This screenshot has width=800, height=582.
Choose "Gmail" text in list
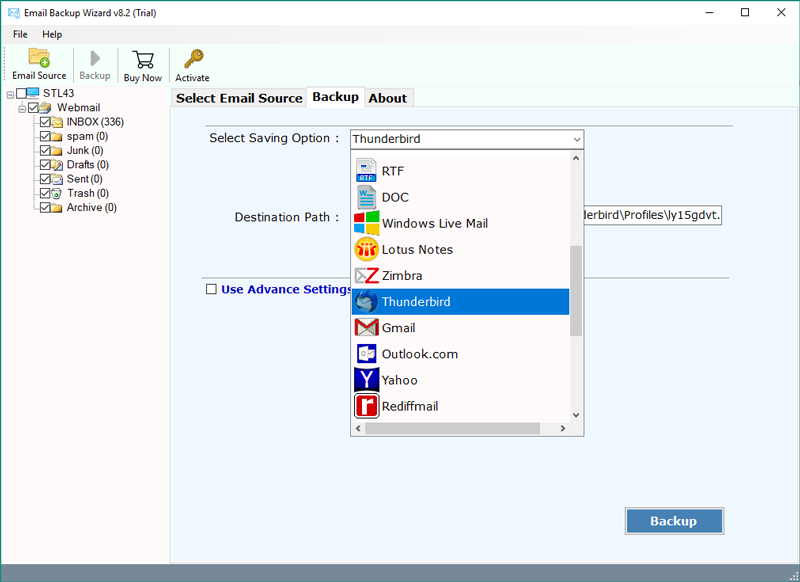pos(398,327)
